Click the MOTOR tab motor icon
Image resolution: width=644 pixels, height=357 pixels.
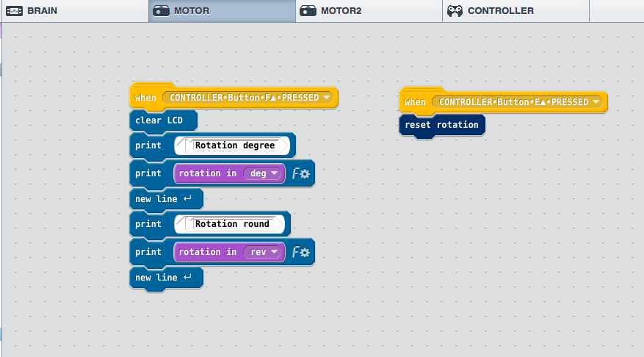161,11
